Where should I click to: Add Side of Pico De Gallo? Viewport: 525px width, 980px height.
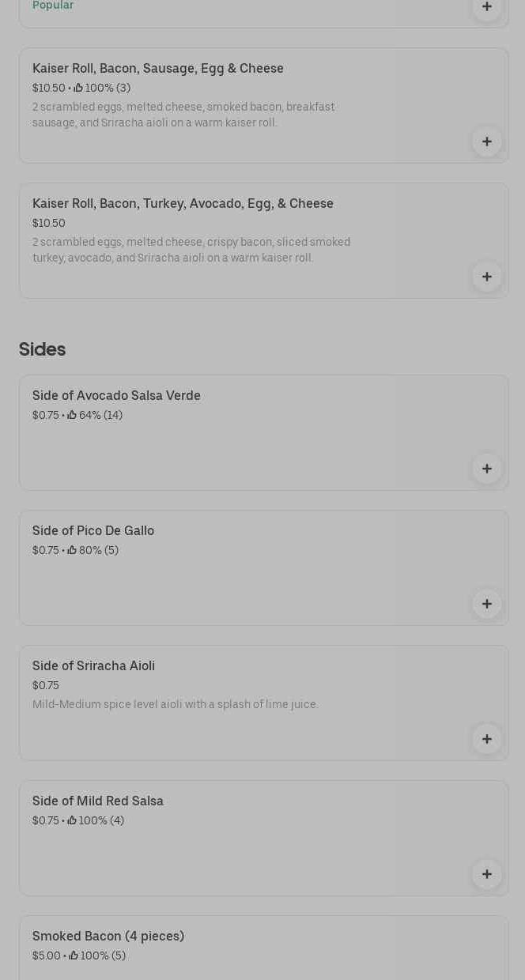pos(486,604)
